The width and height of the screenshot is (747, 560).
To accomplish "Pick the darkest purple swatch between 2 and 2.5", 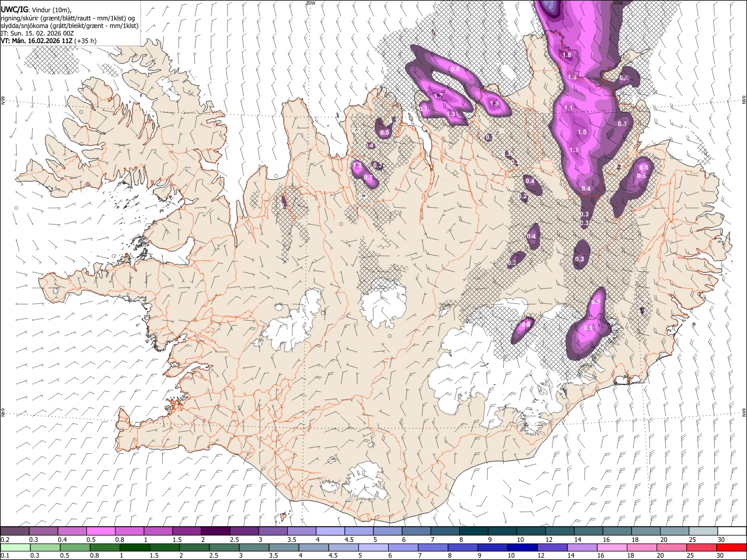I will coord(215,531).
